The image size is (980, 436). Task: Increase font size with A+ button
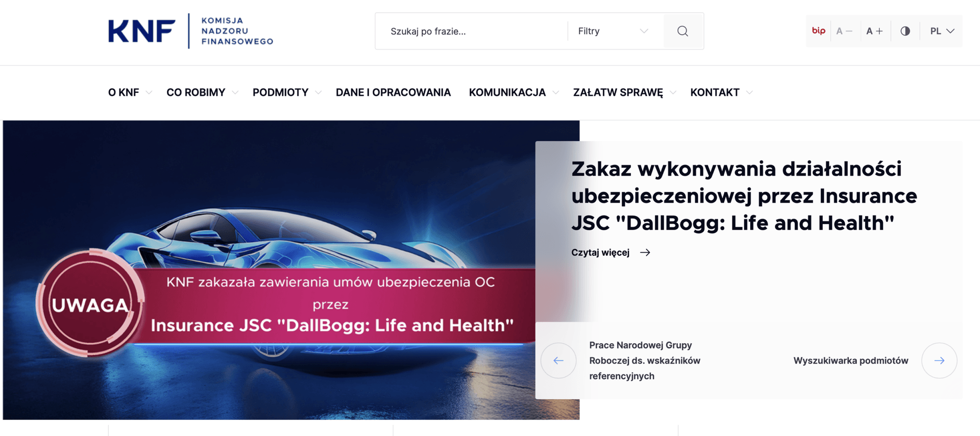tap(874, 31)
